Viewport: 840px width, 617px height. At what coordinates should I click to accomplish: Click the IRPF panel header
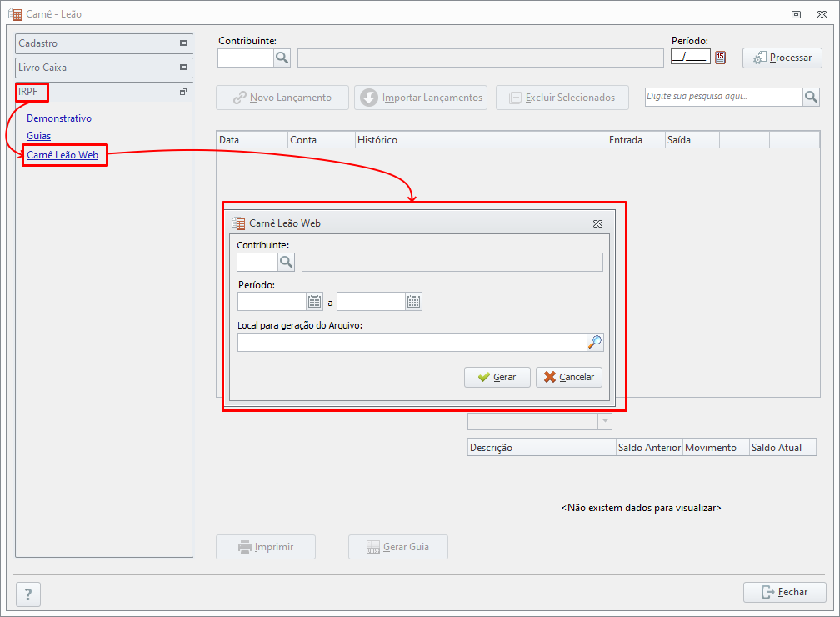click(x=104, y=92)
